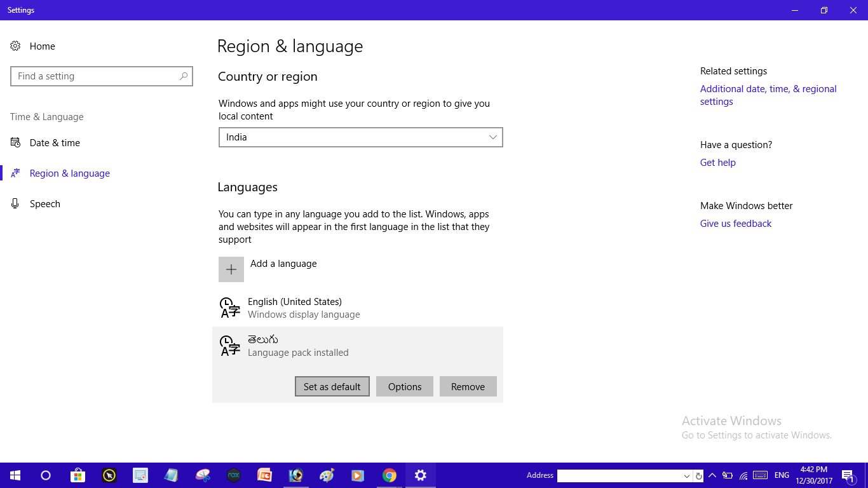Open the Microsoft Store icon
The image size is (868, 488).
pyautogui.click(x=78, y=475)
